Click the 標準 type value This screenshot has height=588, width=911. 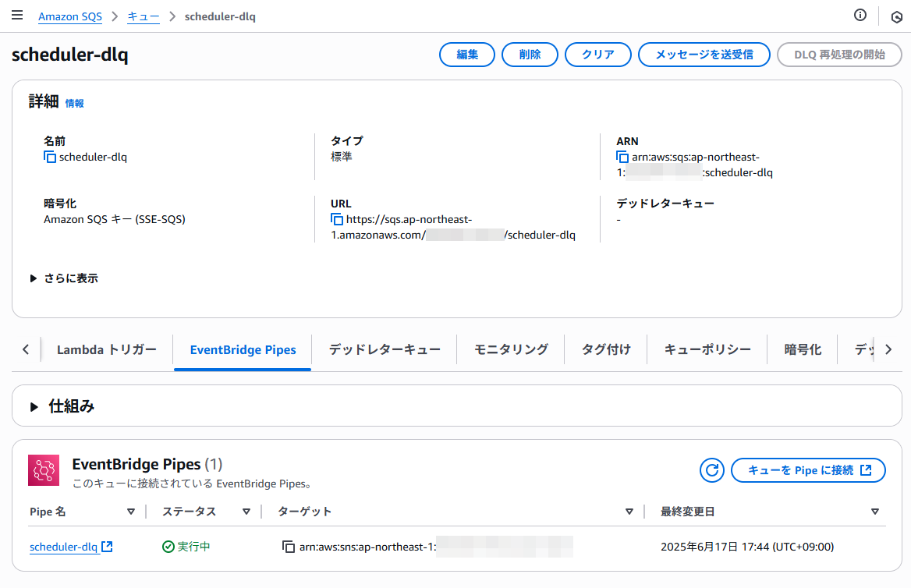[342, 157]
